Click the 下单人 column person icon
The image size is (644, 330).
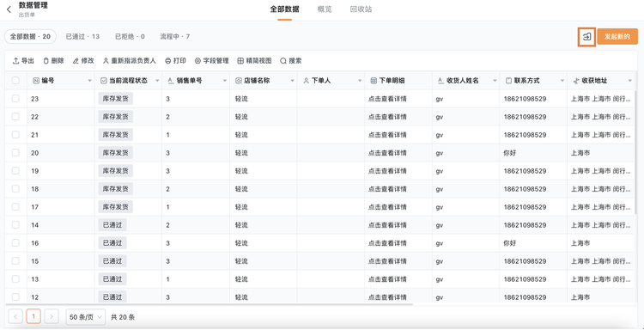(306, 81)
